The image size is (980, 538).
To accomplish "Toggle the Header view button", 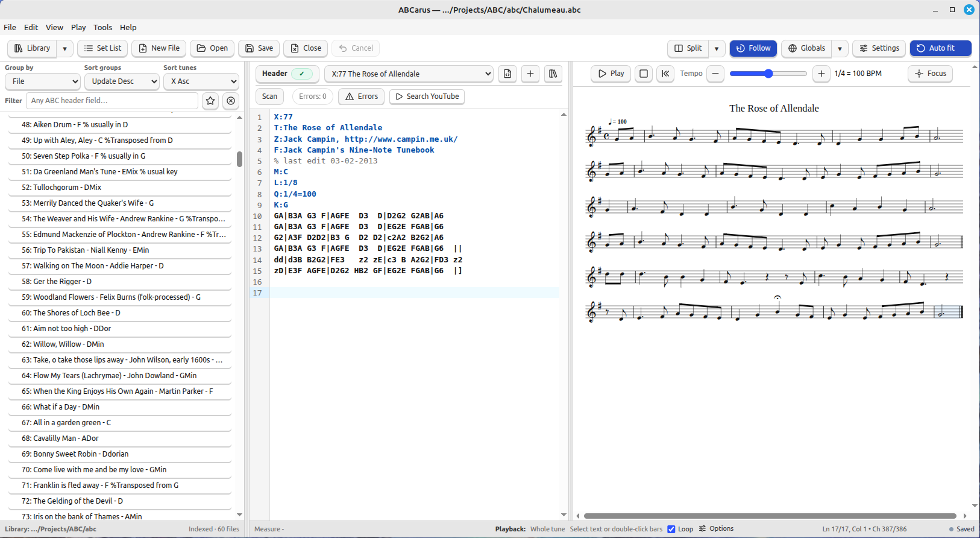I will pos(287,74).
